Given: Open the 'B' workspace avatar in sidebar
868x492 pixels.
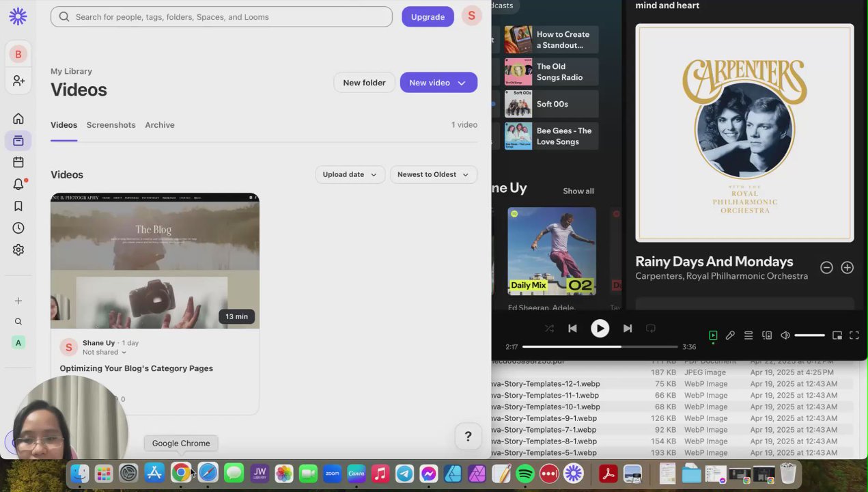Looking at the screenshot, I should pyautogui.click(x=18, y=55).
